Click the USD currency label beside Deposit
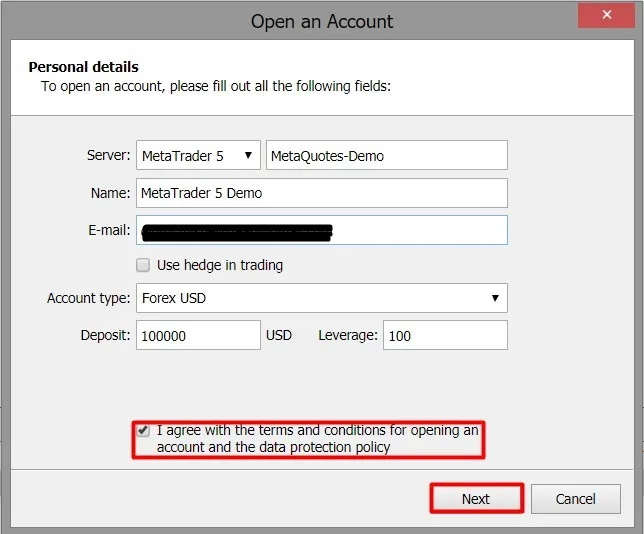 (x=279, y=335)
